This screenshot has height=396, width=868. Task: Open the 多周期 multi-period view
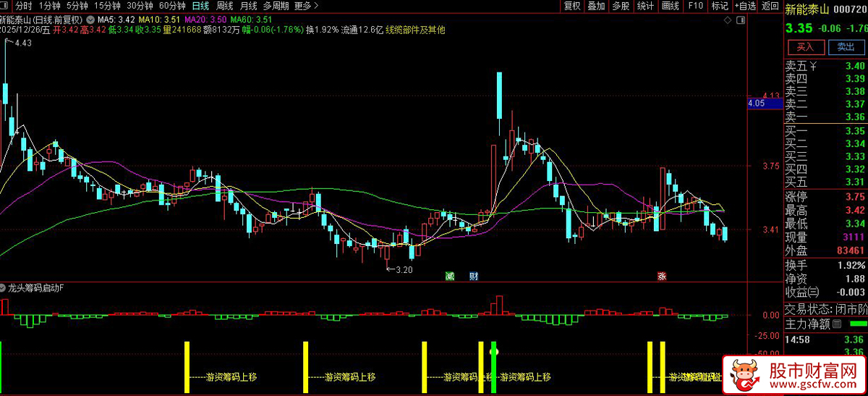[276, 6]
